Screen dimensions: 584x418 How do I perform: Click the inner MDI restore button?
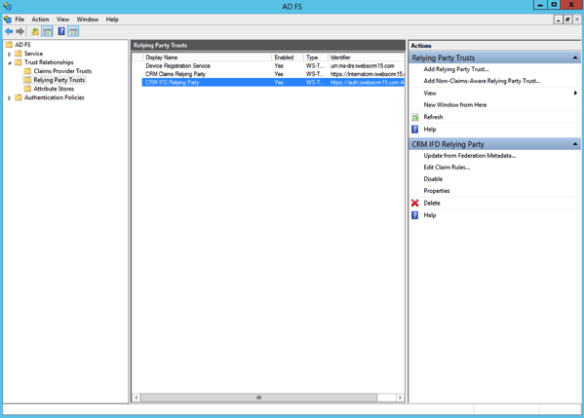point(567,19)
